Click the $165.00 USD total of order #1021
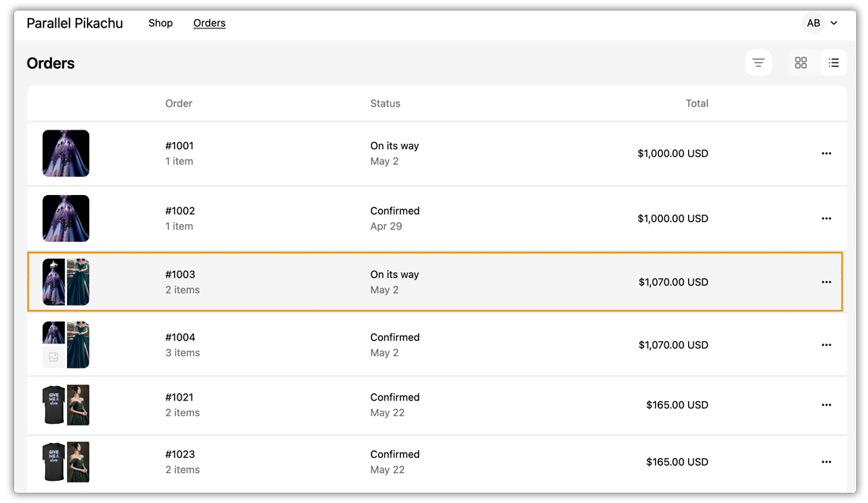Image resolution: width=868 pixels, height=503 pixels. click(x=677, y=405)
